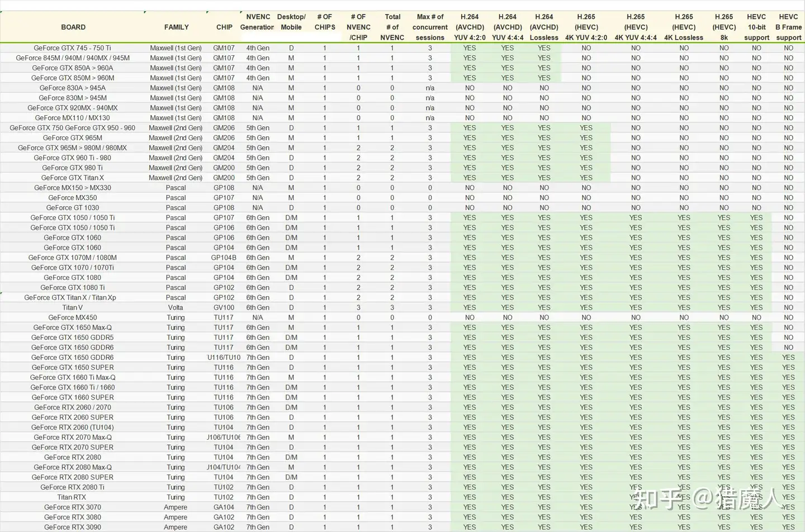Image resolution: width=805 pixels, height=532 pixels.
Task: Select the GeForce GTX Titan X / Titan Xp cell
Action: click(x=70, y=298)
